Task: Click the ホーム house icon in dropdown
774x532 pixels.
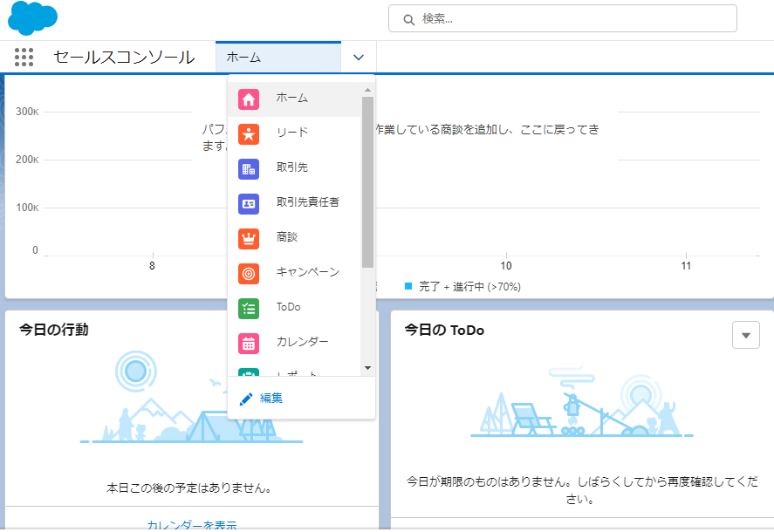Action: click(x=249, y=99)
